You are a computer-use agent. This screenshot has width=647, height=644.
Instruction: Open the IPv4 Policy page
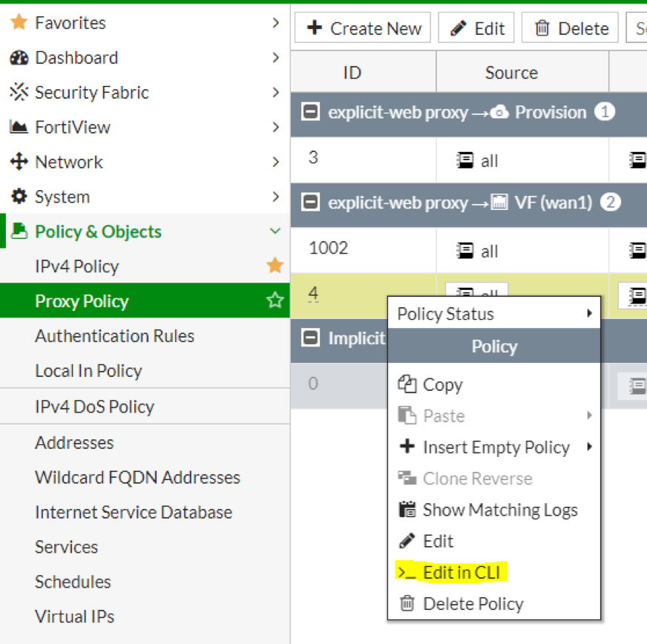click(145, 266)
